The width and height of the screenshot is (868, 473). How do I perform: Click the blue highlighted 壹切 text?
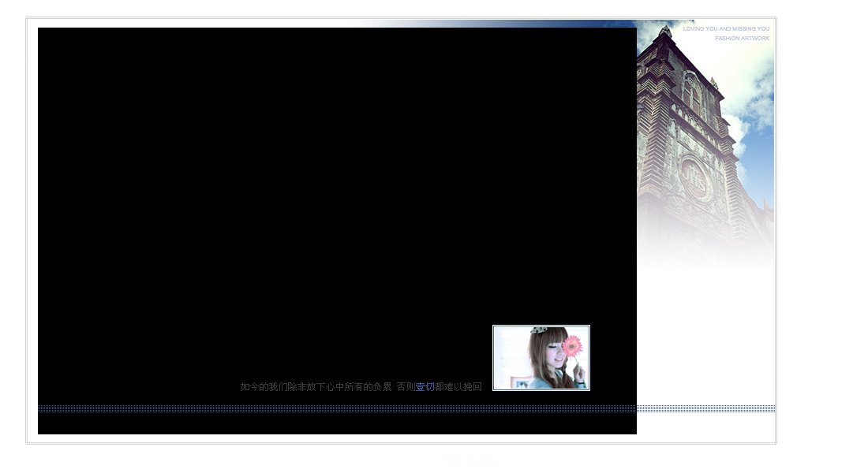(425, 387)
